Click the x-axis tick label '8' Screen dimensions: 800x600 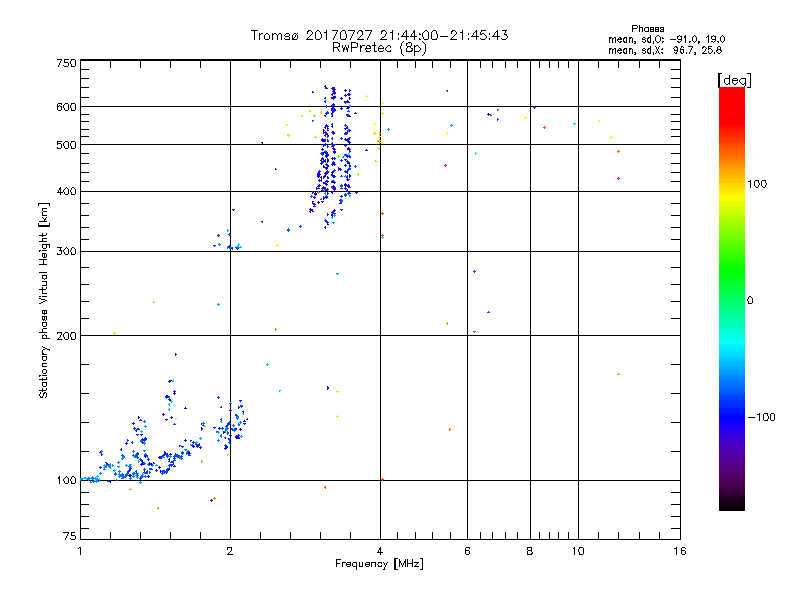[530, 551]
